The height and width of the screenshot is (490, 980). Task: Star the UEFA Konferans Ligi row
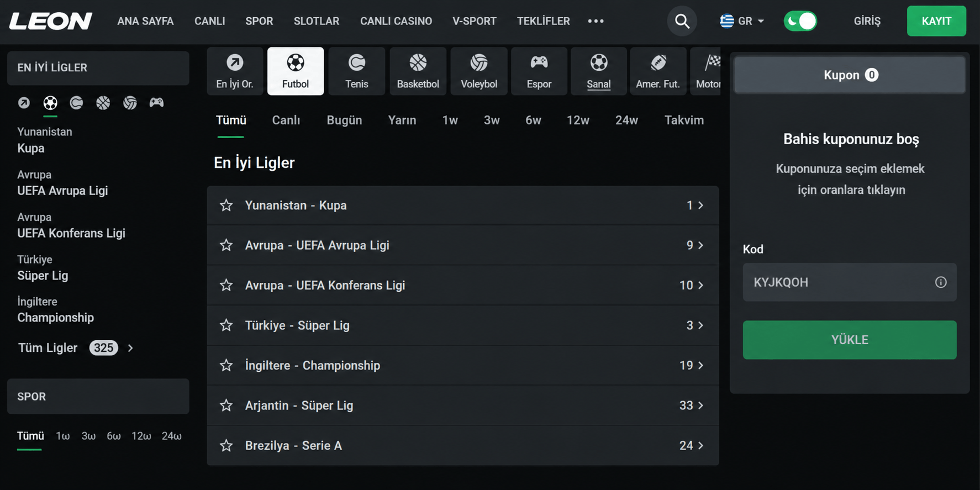pos(226,285)
